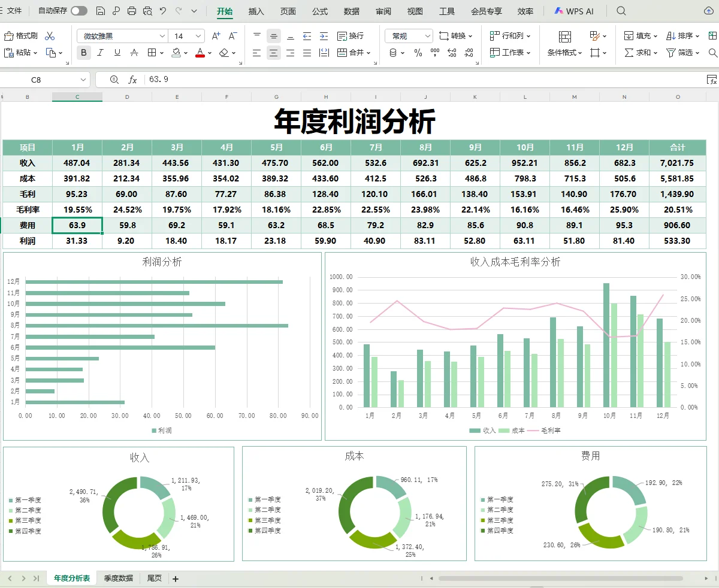Align text right
Screen dimensions: 719x588
point(290,53)
